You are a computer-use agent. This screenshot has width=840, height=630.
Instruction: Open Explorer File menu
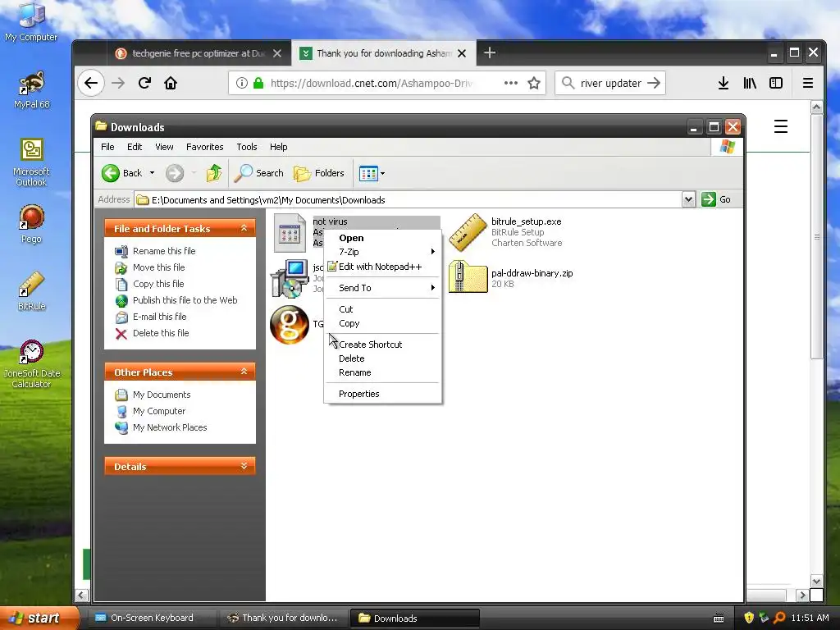click(107, 147)
